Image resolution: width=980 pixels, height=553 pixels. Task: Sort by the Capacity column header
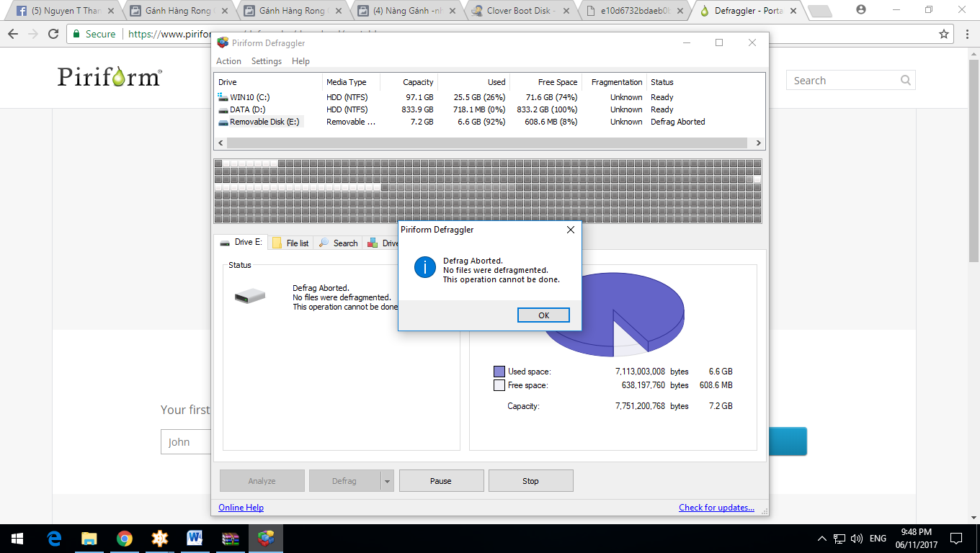point(409,82)
